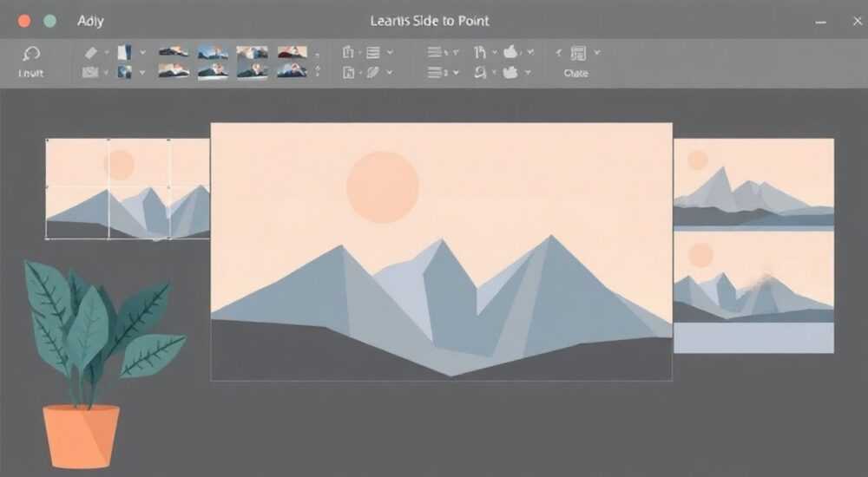
Task: Open the upper line-spacing dropdown arrow
Action: 456,53
